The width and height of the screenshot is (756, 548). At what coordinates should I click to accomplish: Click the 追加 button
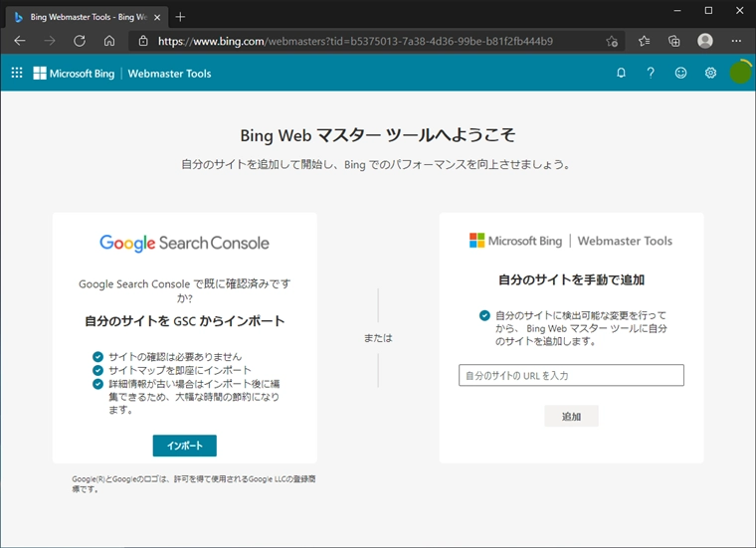571,416
